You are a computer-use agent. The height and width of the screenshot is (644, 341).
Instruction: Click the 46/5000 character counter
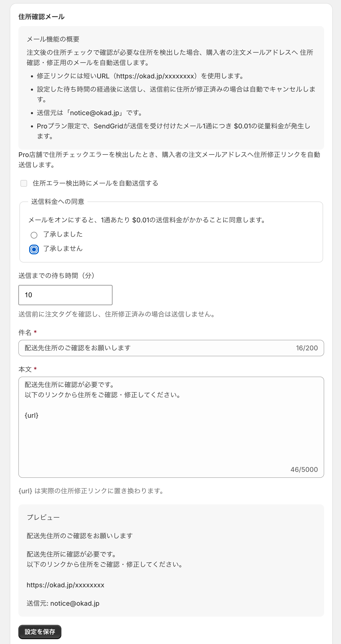point(304,470)
